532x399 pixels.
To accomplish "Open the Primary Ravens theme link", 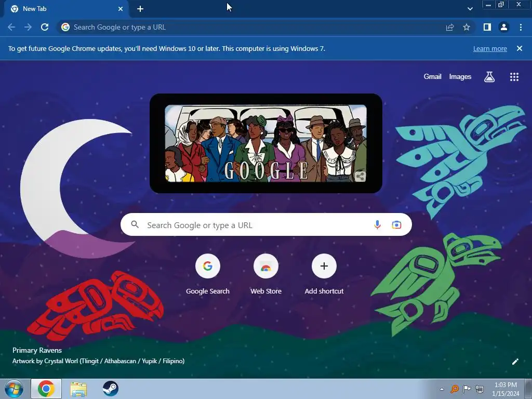I will pyautogui.click(x=37, y=350).
